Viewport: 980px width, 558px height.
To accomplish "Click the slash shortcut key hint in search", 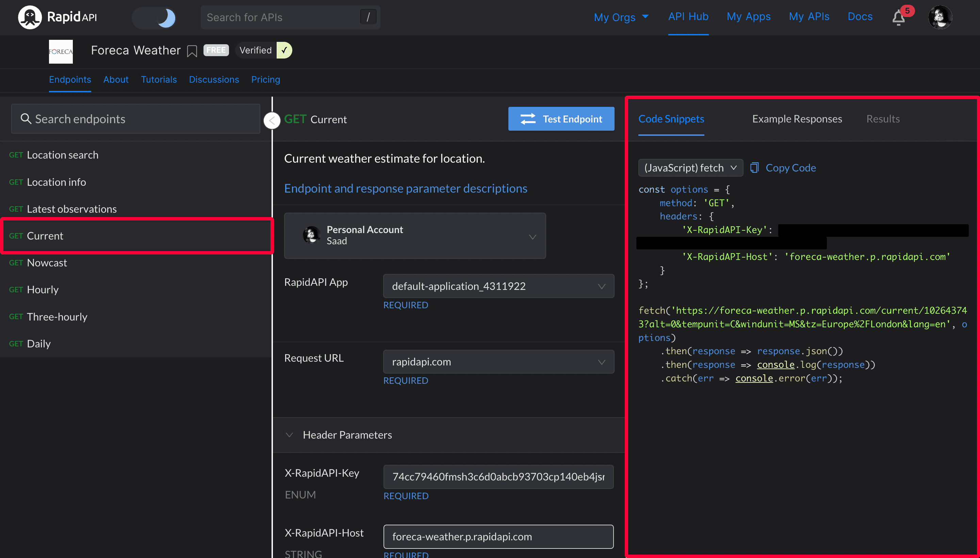I will point(368,17).
